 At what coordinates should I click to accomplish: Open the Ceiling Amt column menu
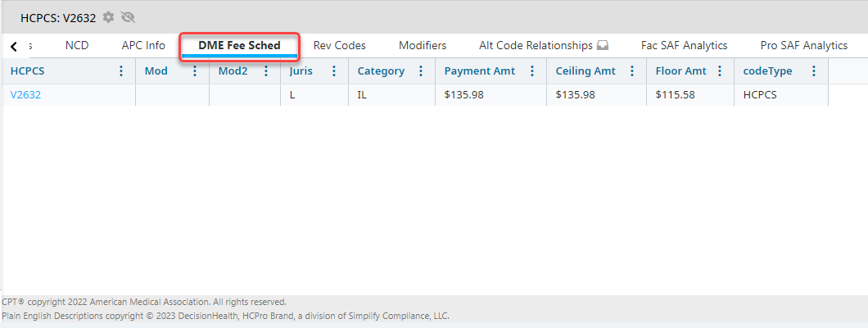pos(632,71)
